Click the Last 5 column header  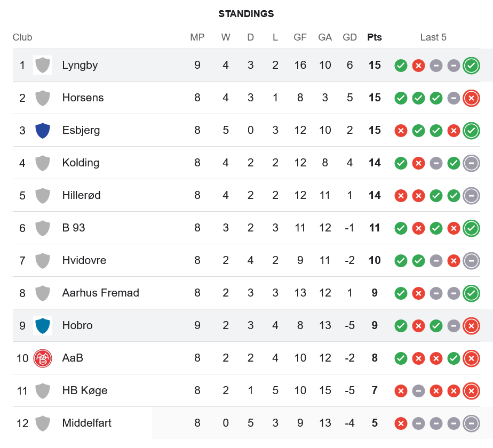[x=433, y=37]
